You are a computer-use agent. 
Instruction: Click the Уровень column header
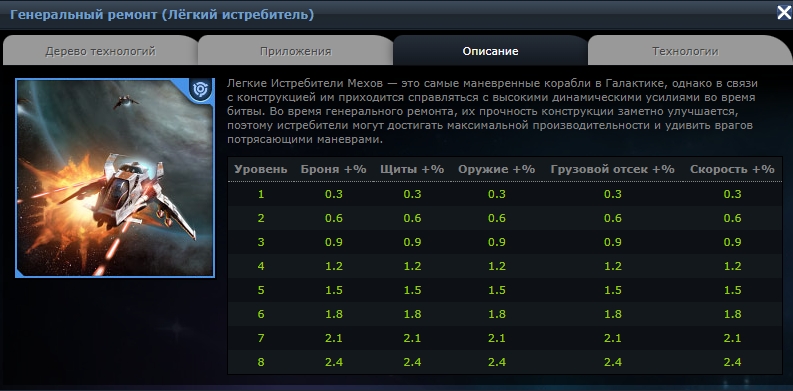[261, 169]
